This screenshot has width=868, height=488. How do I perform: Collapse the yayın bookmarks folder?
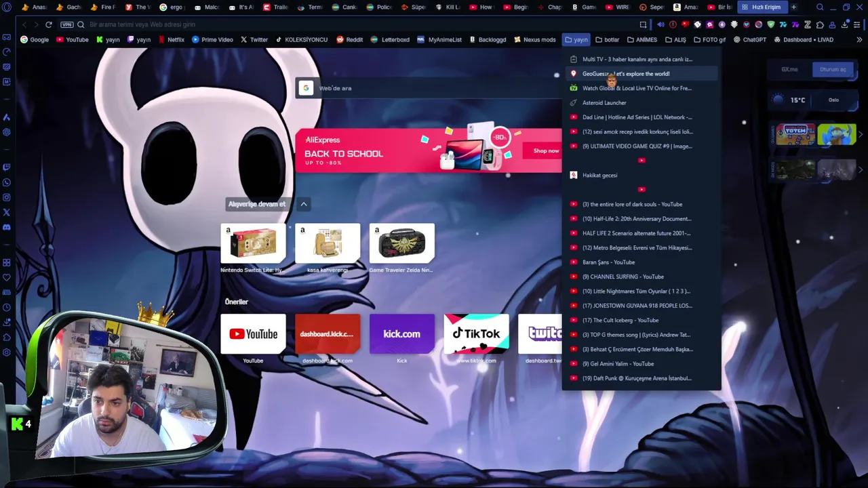click(576, 39)
